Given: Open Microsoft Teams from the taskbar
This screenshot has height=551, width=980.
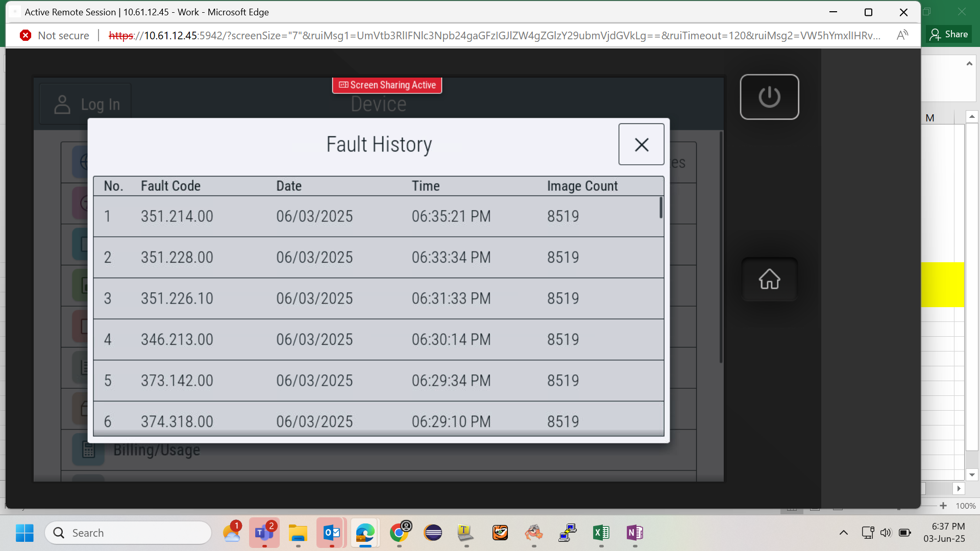Looking at the screenshot, I should (x=264, y=533).
